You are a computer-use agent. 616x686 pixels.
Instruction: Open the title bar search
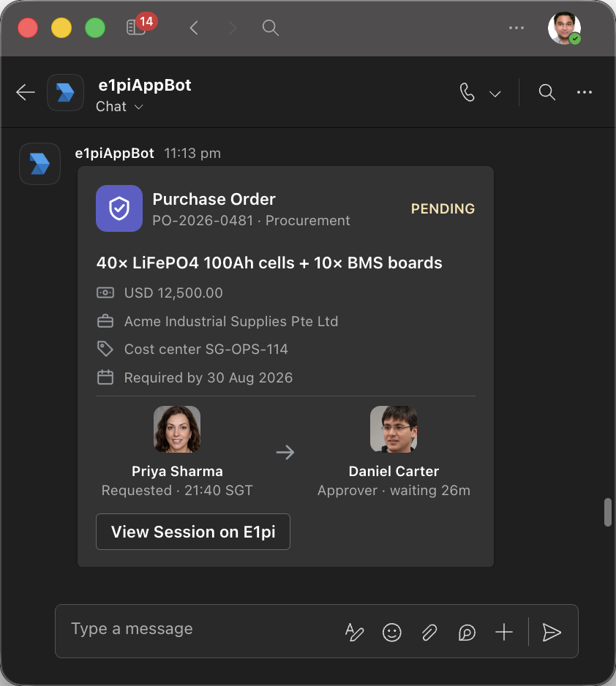coord(271,28)
